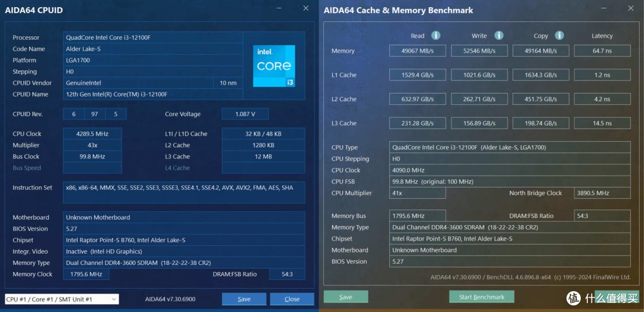The height and width of the screenshot is (312, 644).
Task: Click BIOS Version 5.27 in CPUID window
Action: click(x=184, y=229)
